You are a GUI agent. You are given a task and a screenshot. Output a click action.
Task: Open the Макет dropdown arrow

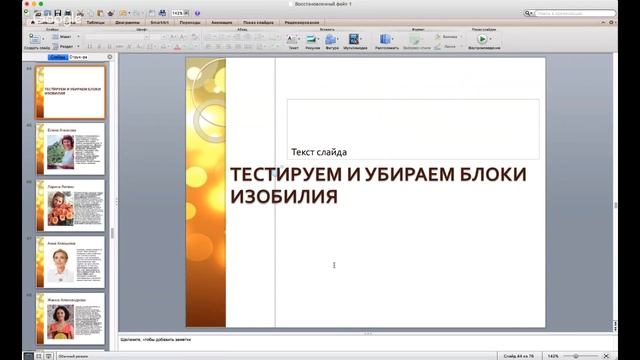click(78, 37)
